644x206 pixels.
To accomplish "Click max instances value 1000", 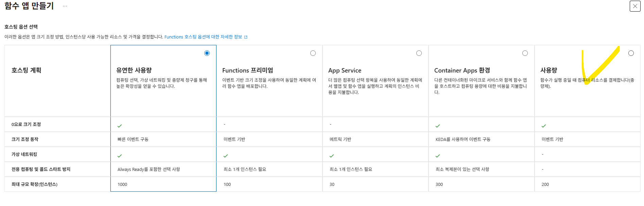I will click(x=122, y=184).
